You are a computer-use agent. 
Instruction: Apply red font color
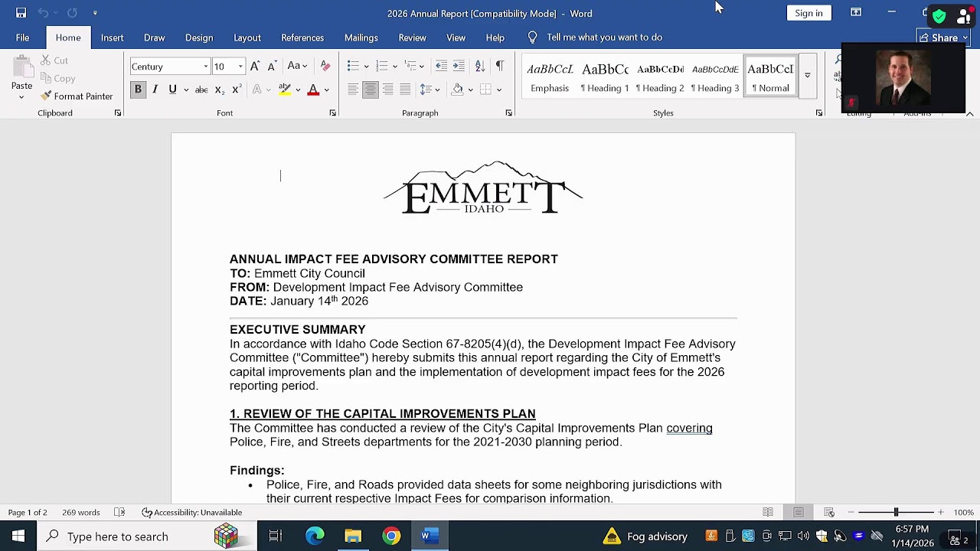tap(313, 90)
